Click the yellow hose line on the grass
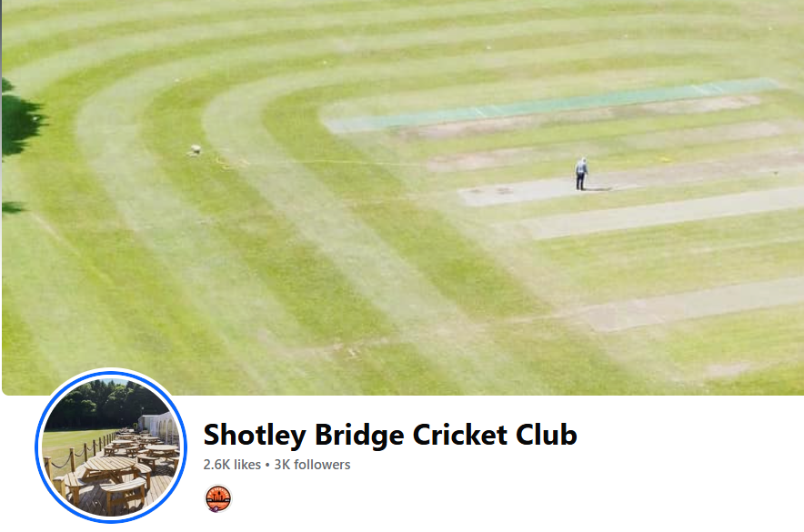The image size is (804, 532). tap(318, 163)
